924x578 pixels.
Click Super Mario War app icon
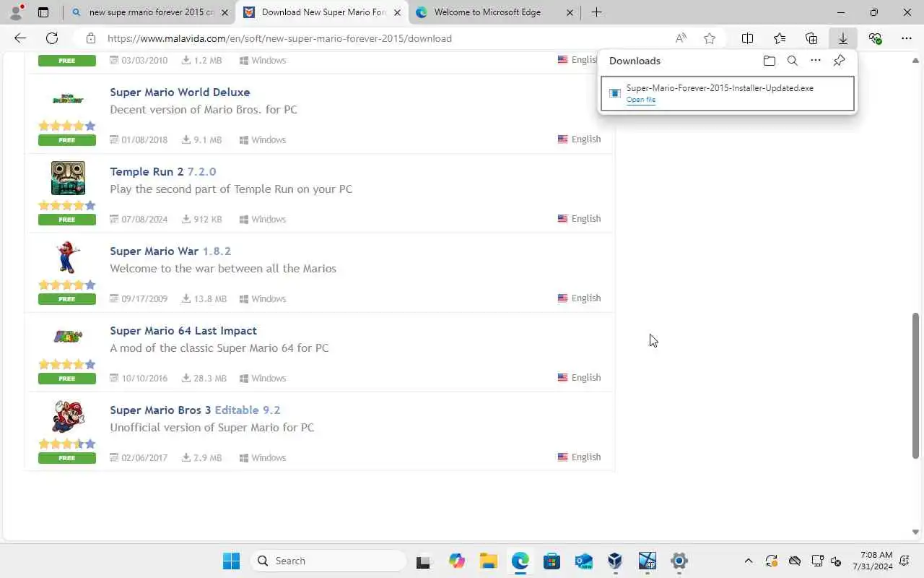[68, 257]
